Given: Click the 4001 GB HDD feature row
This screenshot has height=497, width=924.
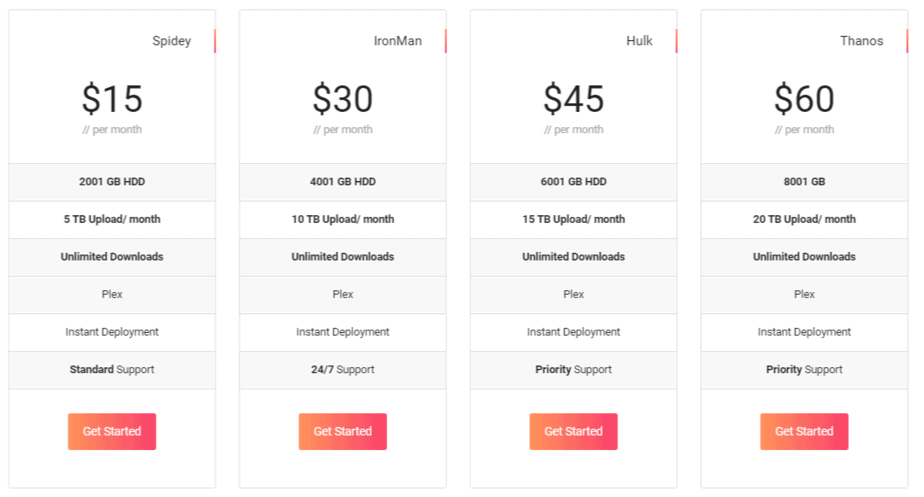Looking at the screenshot, I should click(343, 182).
